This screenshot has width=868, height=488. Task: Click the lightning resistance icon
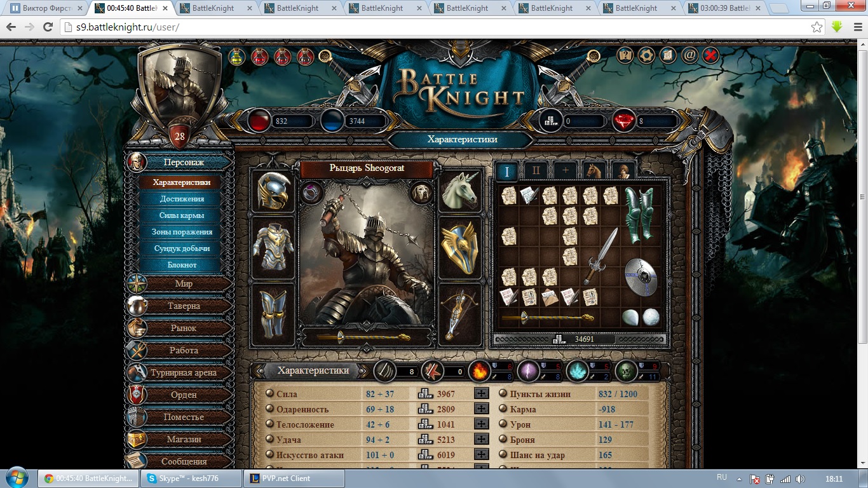tap(528, 370)
